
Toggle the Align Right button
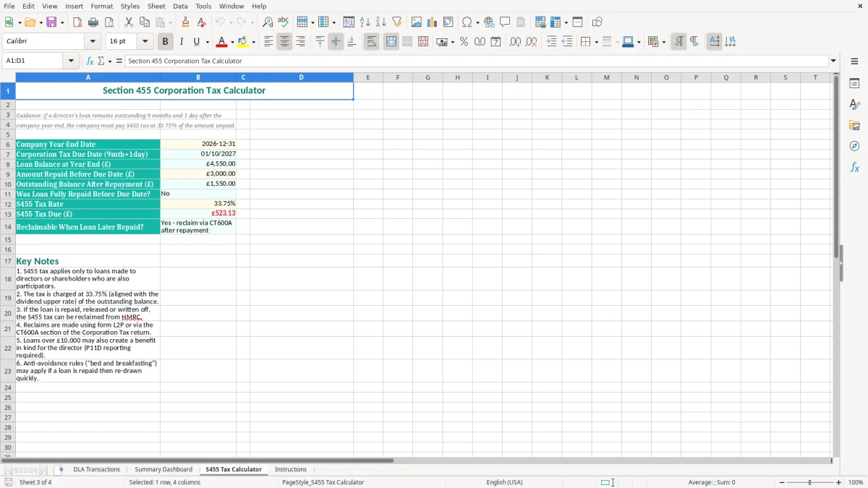click(x=300, y=42)
